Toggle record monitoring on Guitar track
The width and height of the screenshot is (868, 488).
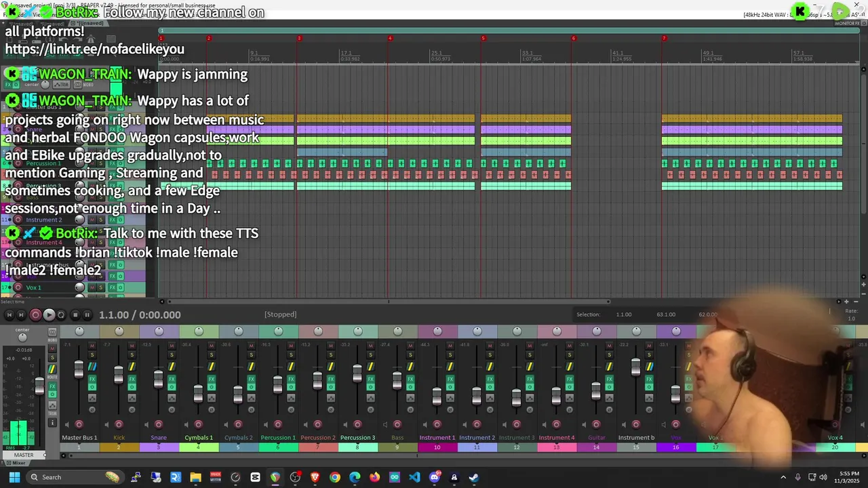coord(584,425)
